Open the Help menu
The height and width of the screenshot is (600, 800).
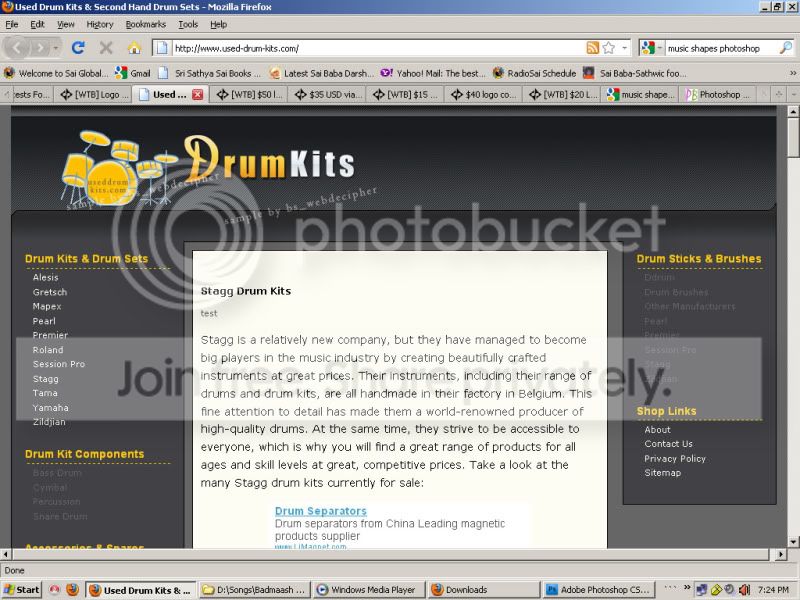pos(219,24)
